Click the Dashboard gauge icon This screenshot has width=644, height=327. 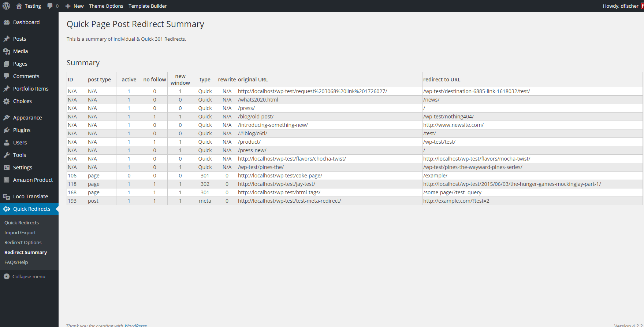click(7, 22)
